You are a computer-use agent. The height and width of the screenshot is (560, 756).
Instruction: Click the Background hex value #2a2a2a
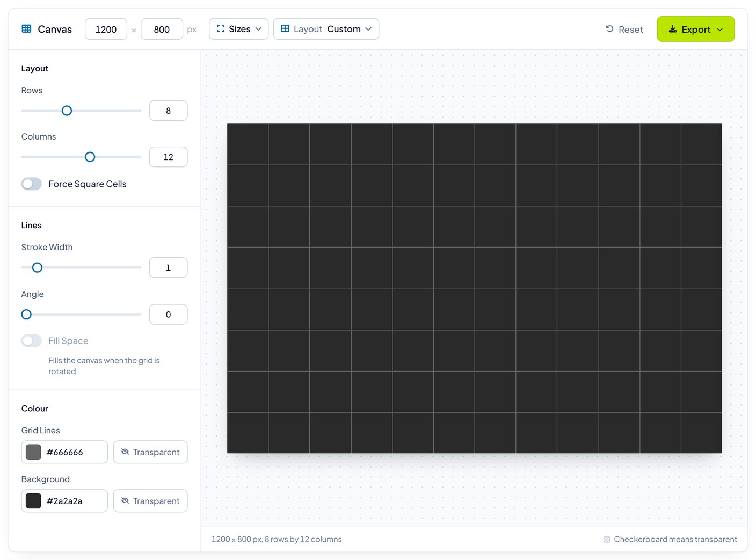pyautogui.click(x=64, y=501)
